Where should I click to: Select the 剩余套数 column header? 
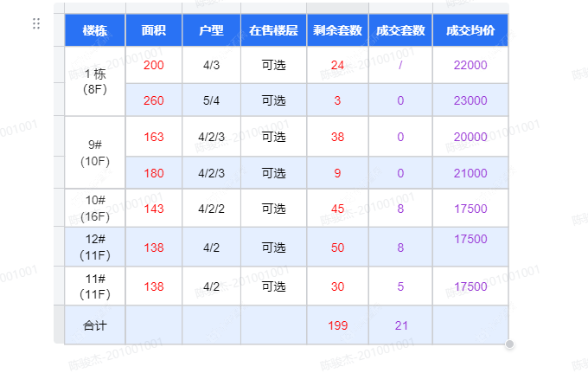point(337,31)
